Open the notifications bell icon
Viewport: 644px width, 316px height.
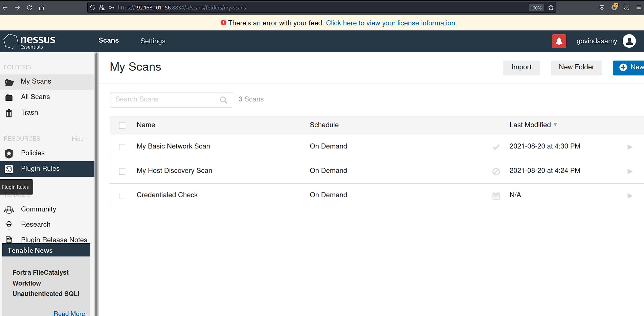coord(559,41)
